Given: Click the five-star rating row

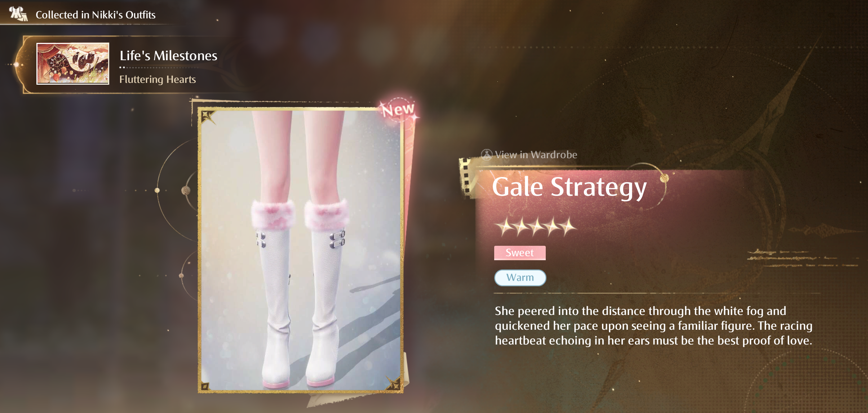Looking at the screenshot, I should point(536,226).
